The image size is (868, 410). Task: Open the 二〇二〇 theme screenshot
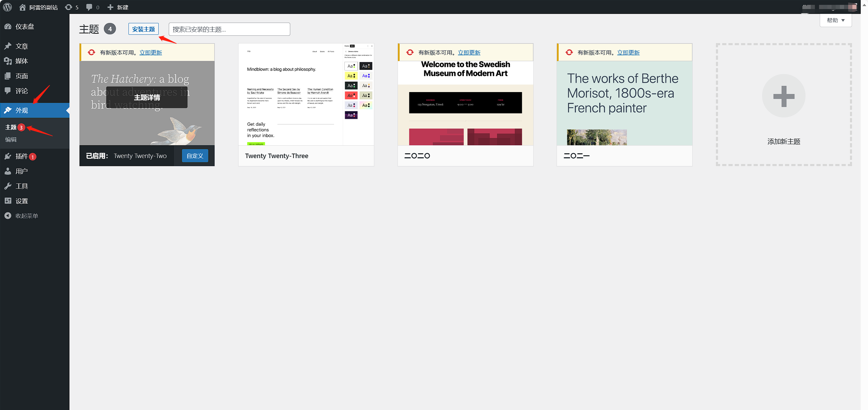[465, 103]
